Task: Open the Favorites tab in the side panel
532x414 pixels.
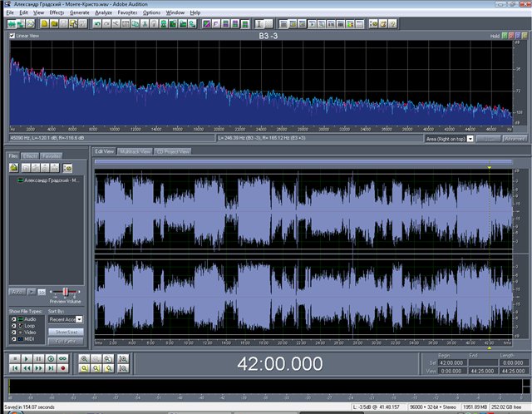Action: pyautogui.click(x=52, y=155)
